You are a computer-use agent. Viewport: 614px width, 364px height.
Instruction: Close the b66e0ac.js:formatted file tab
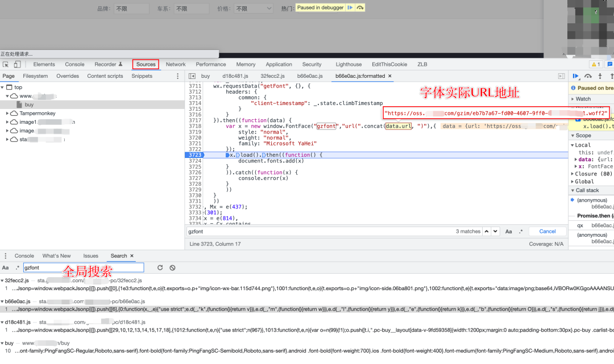pyautogui.click(x=389, y=76)
